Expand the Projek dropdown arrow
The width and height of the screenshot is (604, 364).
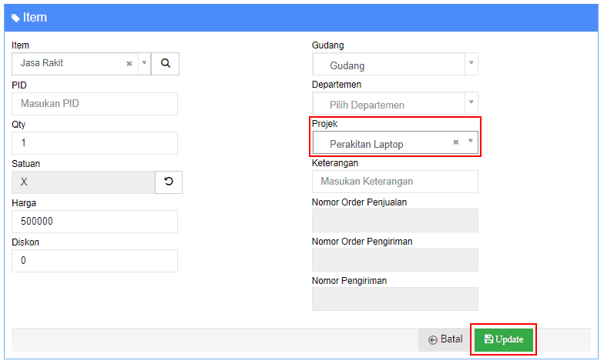tap(470, 142)
